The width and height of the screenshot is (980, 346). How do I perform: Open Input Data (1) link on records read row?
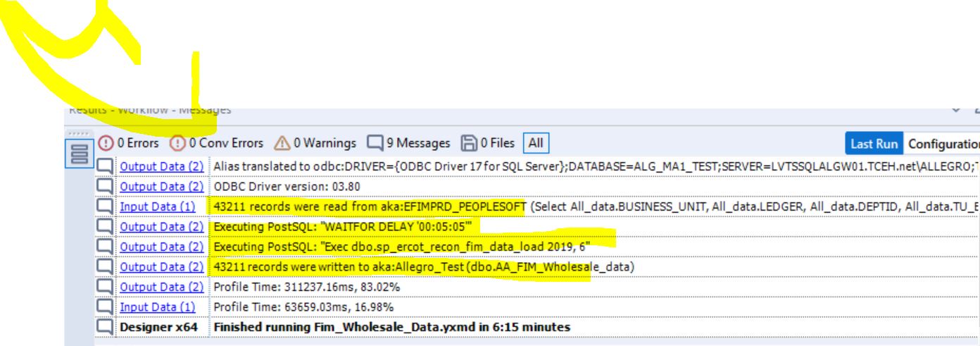(x=157, y=207)
